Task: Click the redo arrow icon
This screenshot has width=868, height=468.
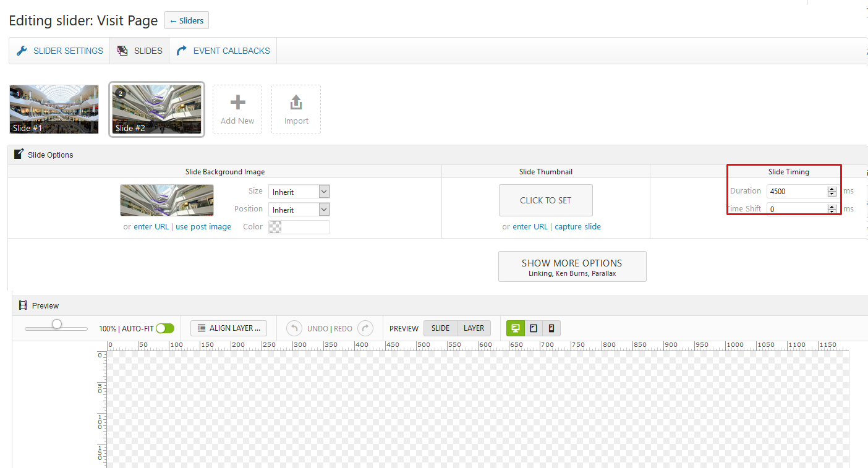Action: click(x=366, y=328)
